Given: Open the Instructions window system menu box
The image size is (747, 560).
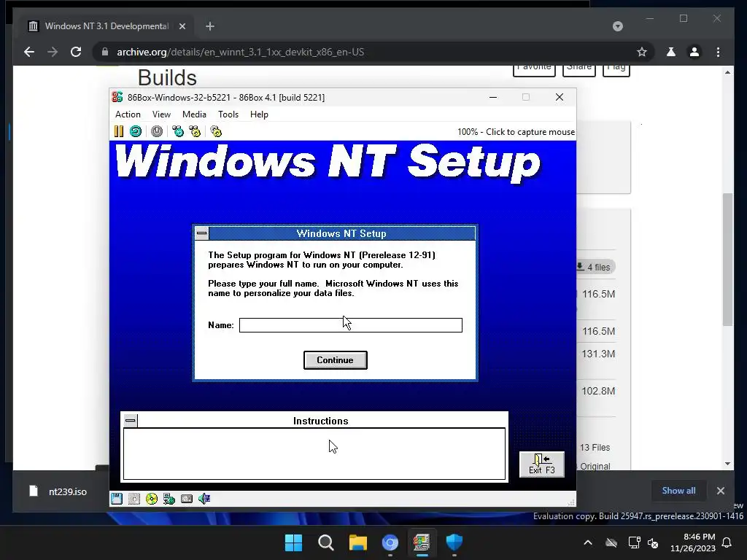Looking at the screenshot, I should pos(131,421).
